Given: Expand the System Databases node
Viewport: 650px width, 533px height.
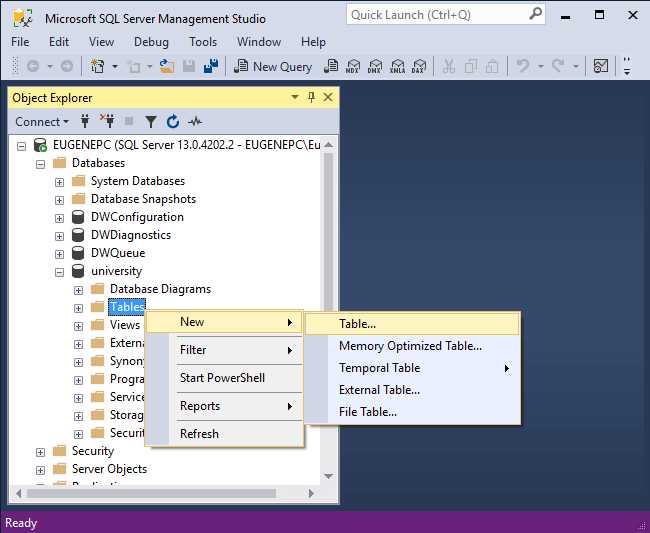Looking at the screenshot, I should pos(60,181).
